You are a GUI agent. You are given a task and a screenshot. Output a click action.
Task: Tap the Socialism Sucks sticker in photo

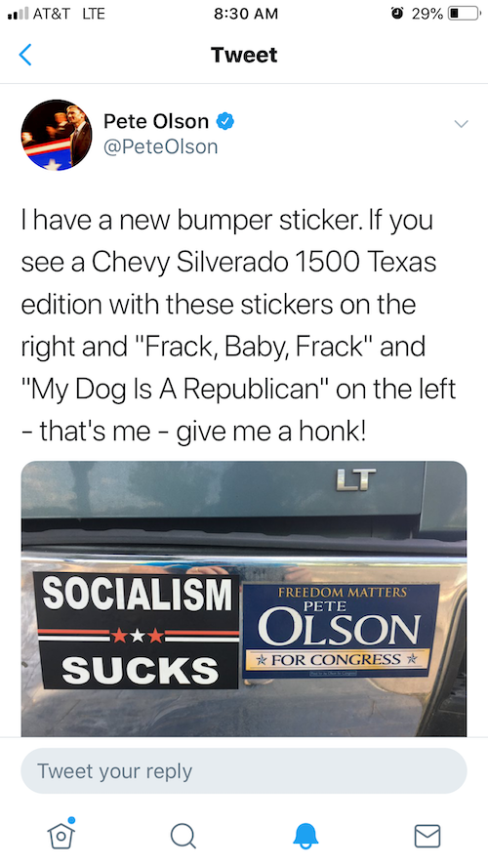pyautogui.click(x=137, y=631)
